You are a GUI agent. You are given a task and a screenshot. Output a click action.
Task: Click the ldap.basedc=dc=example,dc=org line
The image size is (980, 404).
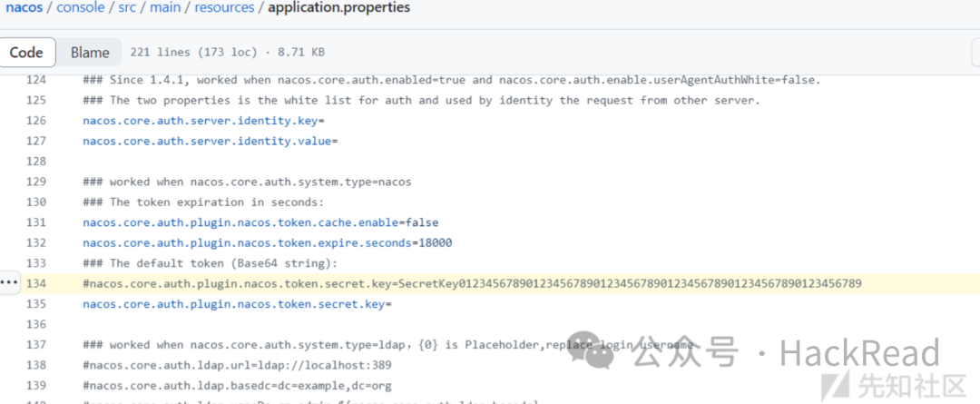pos(237,385)
